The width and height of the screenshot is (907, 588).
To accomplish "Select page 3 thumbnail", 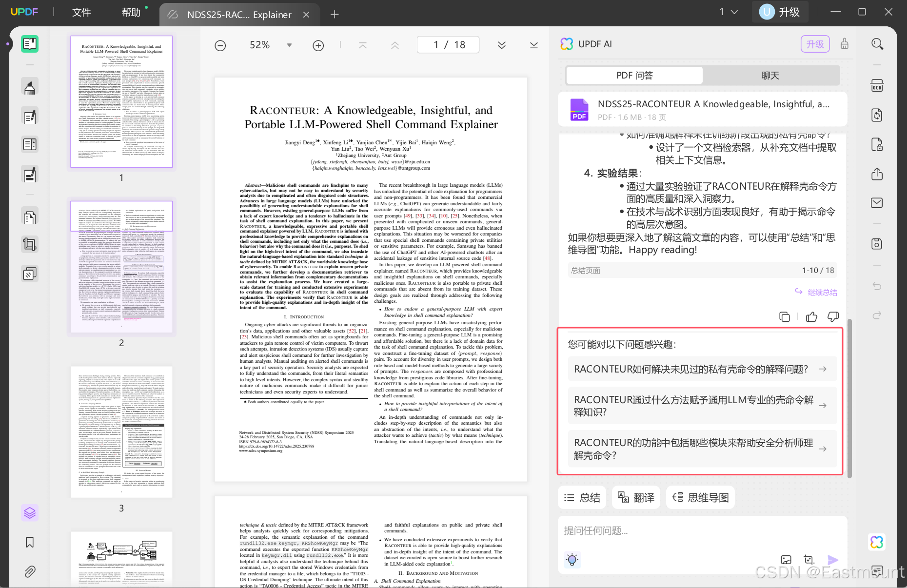I will click(121, 432).
